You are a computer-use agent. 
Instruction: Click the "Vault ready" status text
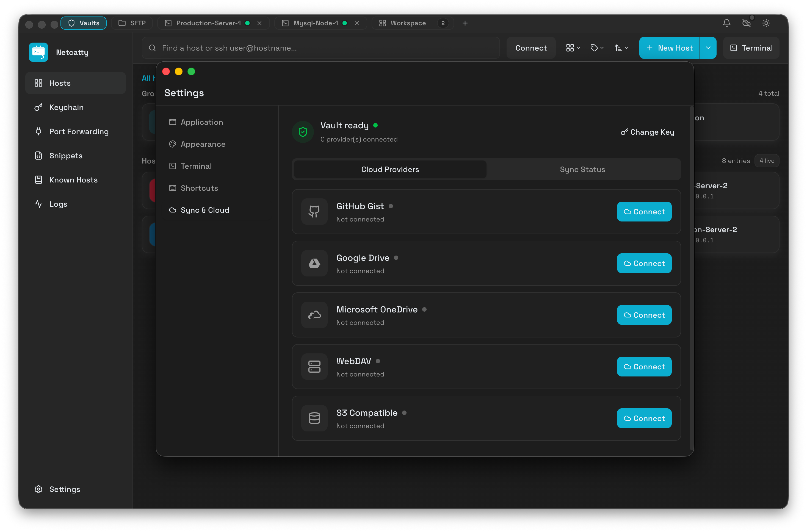[344, 126]
